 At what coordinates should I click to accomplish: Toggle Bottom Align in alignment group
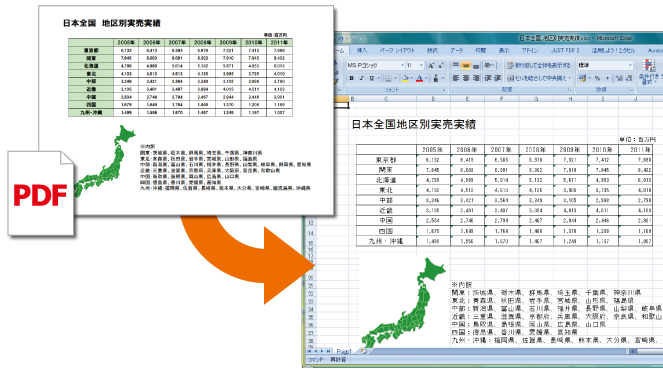click(476, 66)
